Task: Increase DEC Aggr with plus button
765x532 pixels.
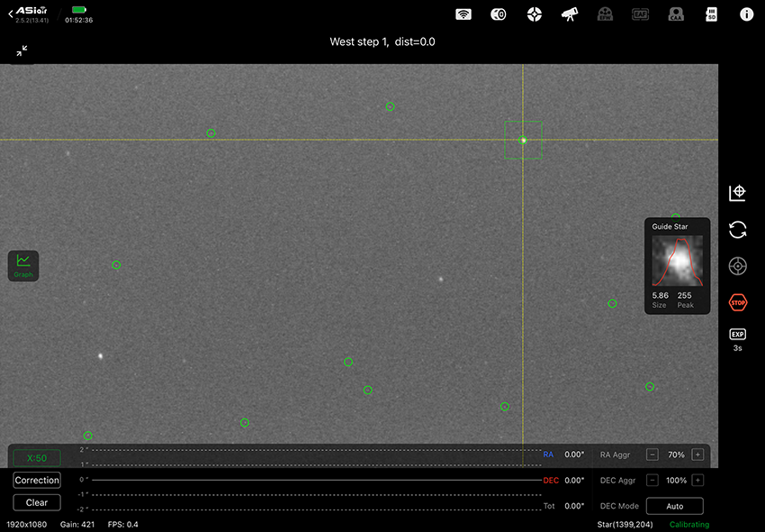Action: pos(697,481)
